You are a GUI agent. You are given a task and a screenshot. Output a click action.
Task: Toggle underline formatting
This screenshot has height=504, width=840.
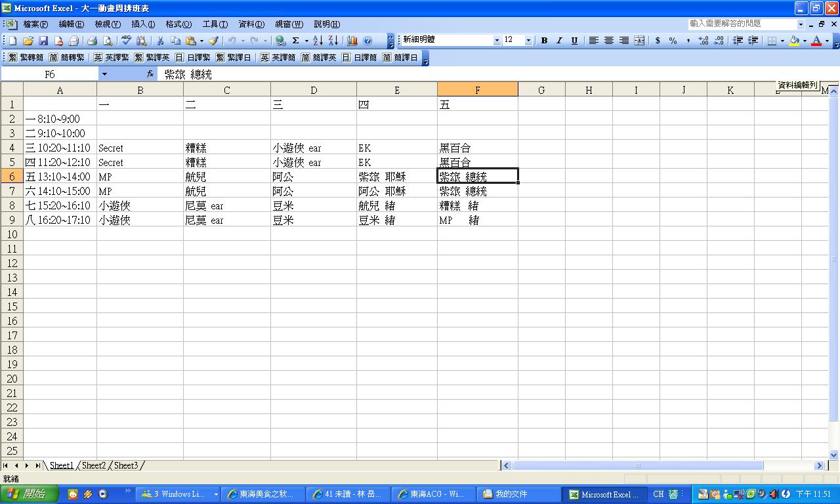[x=574, y=41]
